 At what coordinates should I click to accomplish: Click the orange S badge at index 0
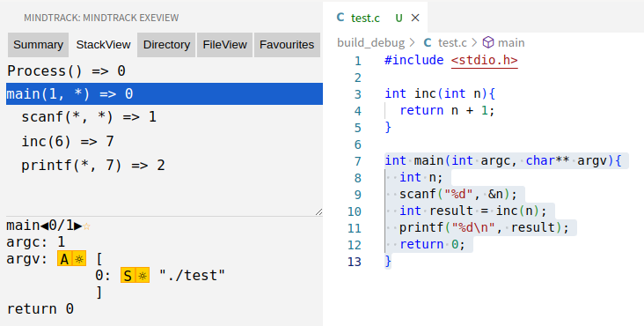128,276
